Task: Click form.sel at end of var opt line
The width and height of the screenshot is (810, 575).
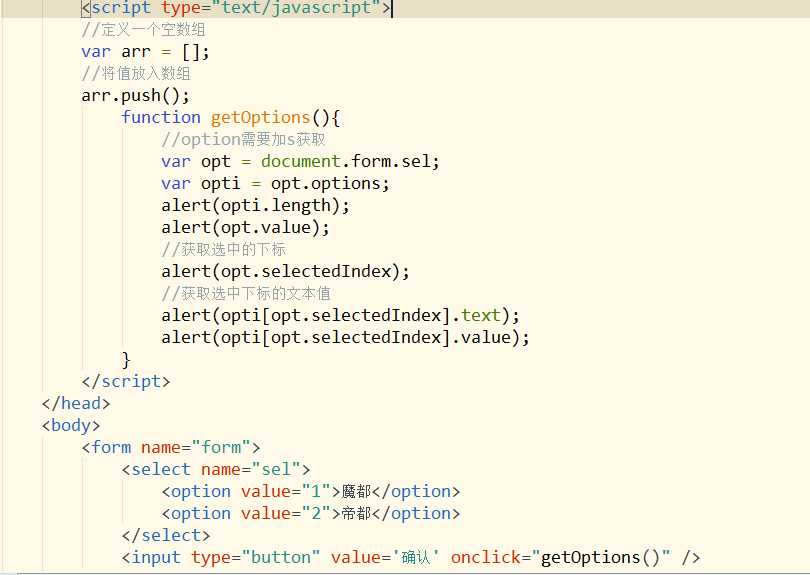Action: (x=391, y=161)
